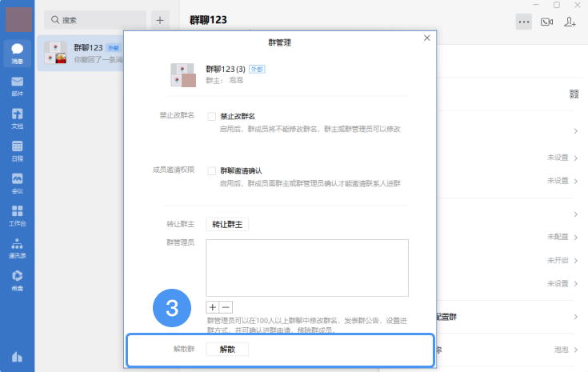The image size is (588, 372).
Task: Open the 会议 (Meeting) sidebar icon
Action: point(17,182)
